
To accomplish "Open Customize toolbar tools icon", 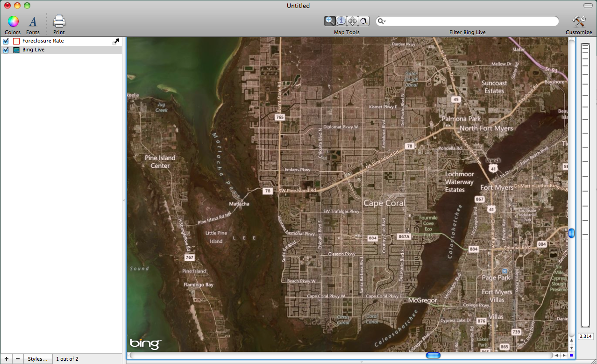I will coord(579,21).
